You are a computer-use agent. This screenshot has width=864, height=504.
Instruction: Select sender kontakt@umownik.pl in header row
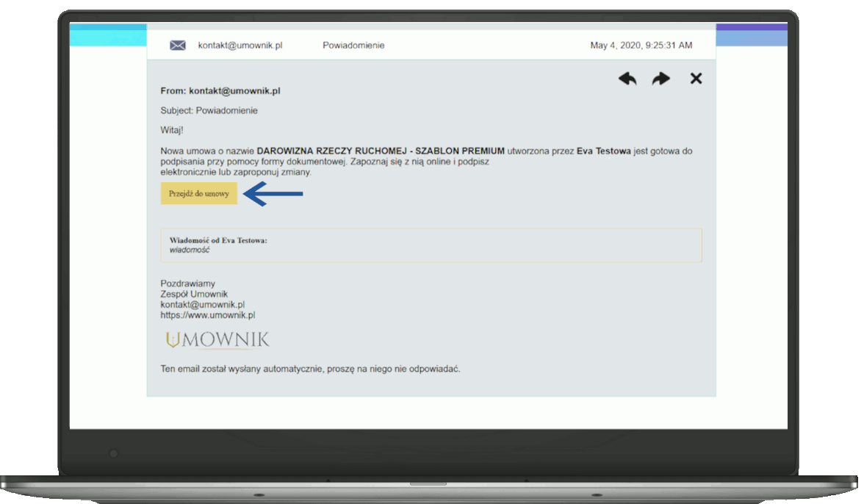pyautogui.click(x=240, y=45)
